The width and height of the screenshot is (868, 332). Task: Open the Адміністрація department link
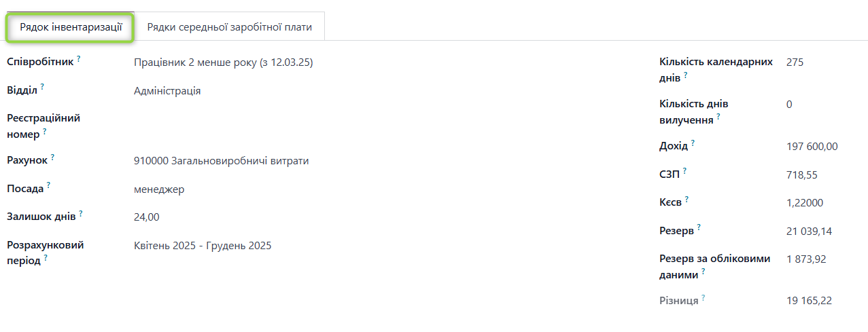(x=167, y=91)
